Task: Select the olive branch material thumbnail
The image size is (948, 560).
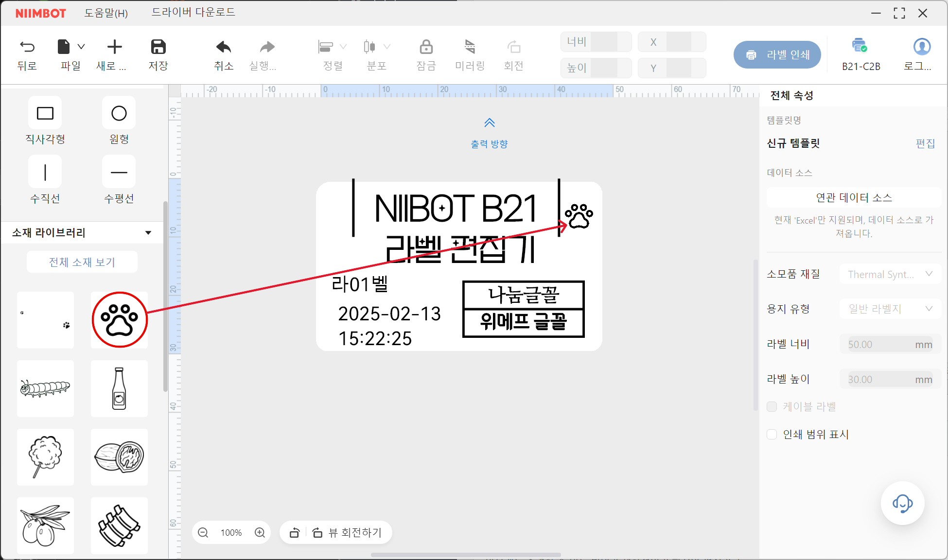Action: [x=45, y=525]
